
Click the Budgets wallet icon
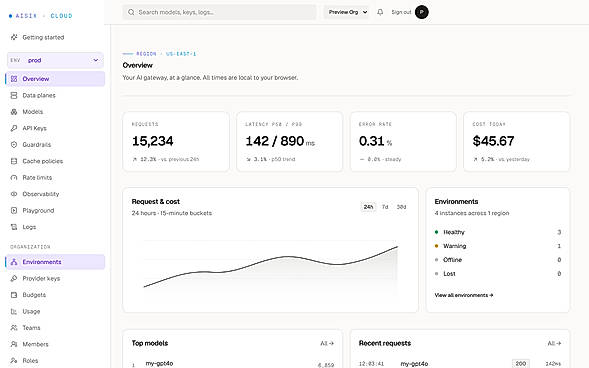click(14, 295)
